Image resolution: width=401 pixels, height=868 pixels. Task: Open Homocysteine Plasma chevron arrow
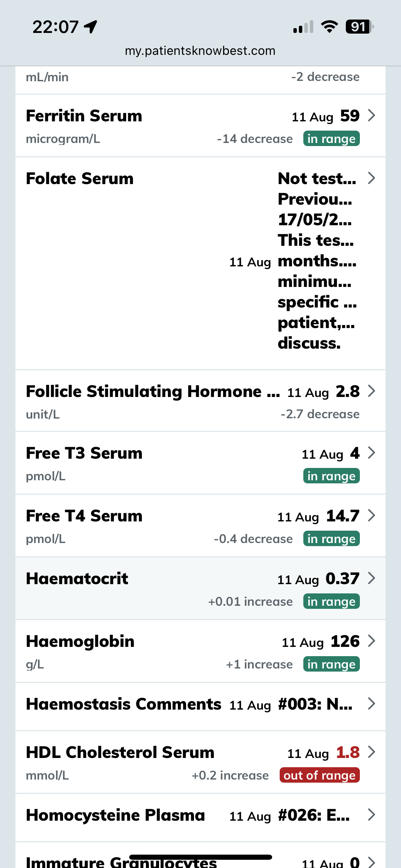pyautogui.click(x=371, y=814)
